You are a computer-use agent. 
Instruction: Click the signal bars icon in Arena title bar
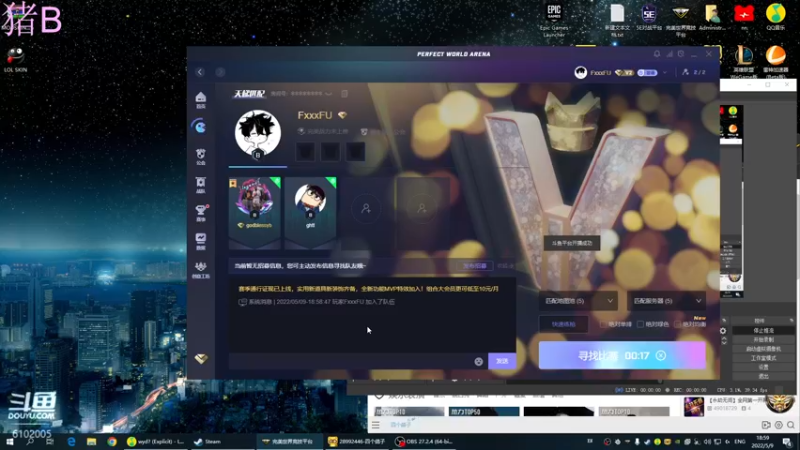pyautogui.click(x=669, y=54)
